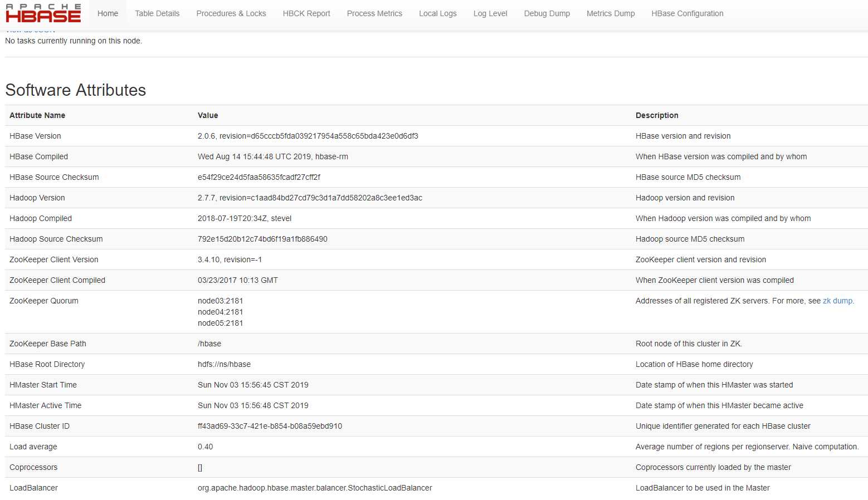This screenshot has height=500, width=868.
Task: Go to Table Details page
Action: tap(157, 13)
